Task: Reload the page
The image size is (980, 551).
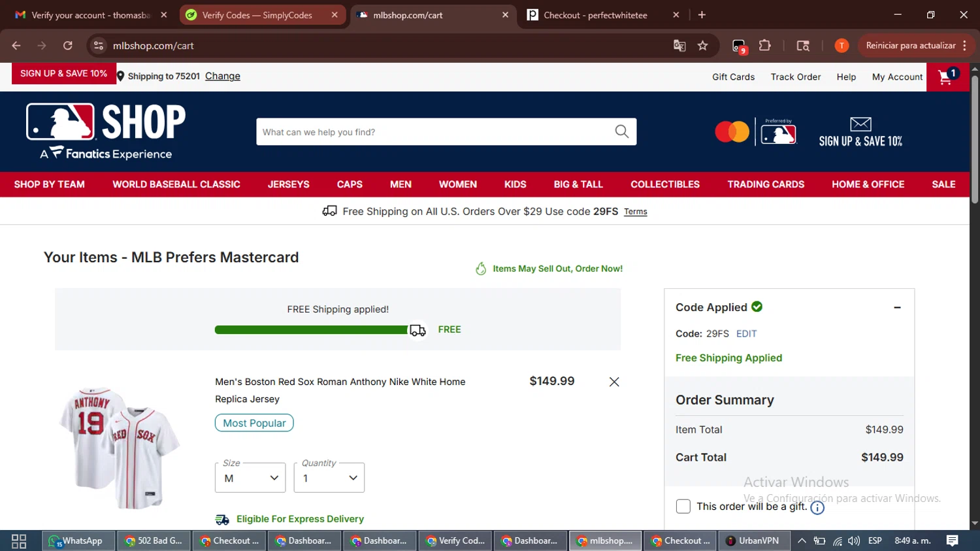Action: (68, 46)
